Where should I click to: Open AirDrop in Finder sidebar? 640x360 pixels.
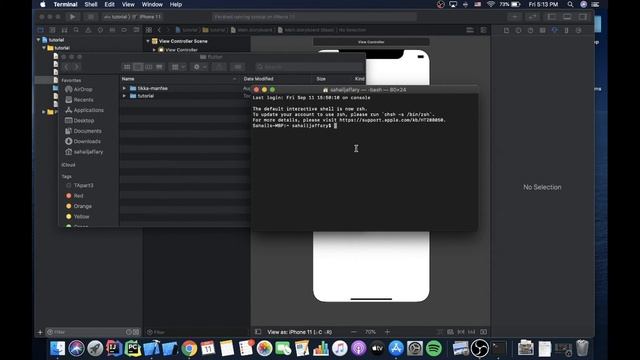83,89
